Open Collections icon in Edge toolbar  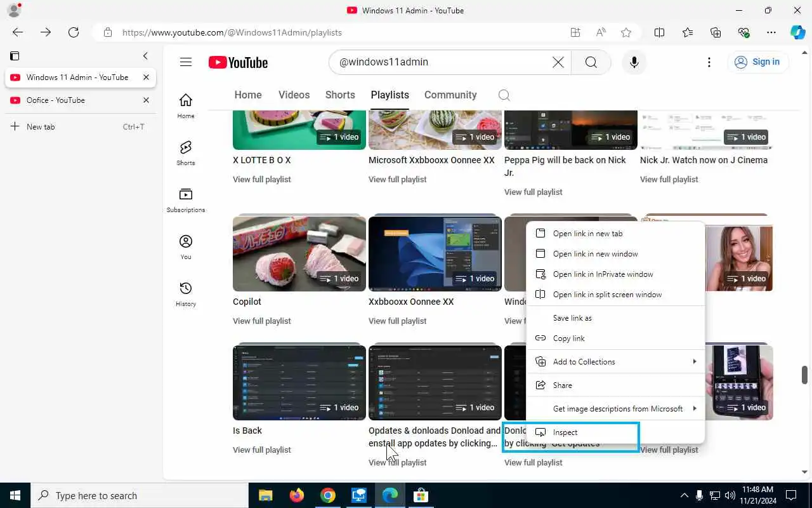point(716,32)
